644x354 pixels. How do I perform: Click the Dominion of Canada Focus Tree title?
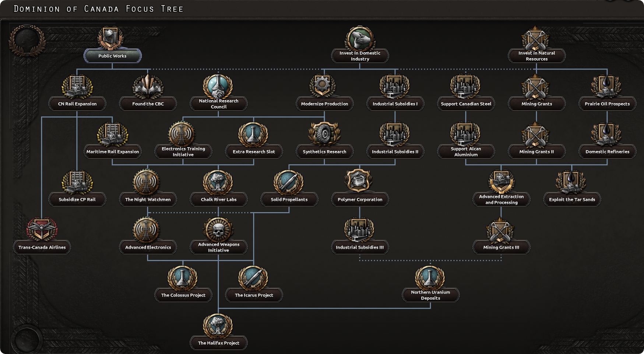pyautogui.click(x=99, y=9)
